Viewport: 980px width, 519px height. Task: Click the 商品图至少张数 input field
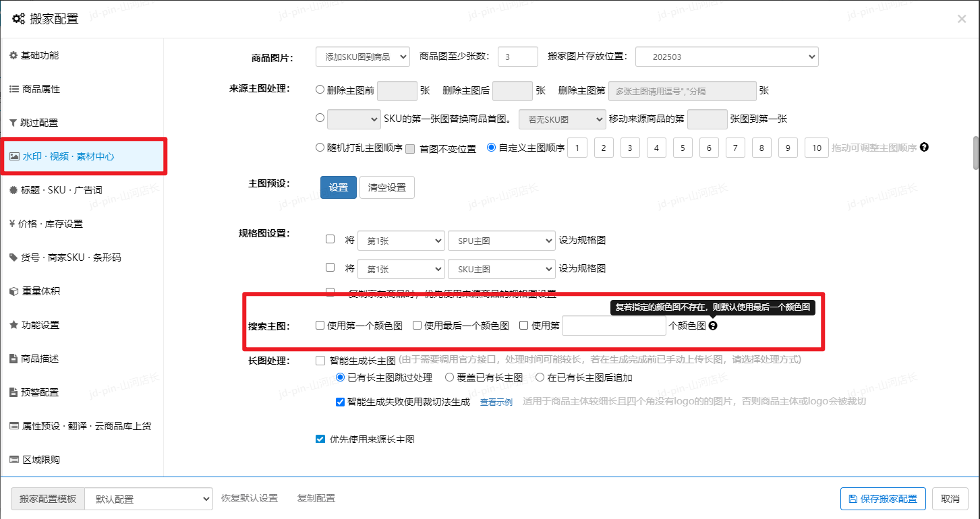click(517, 57)
